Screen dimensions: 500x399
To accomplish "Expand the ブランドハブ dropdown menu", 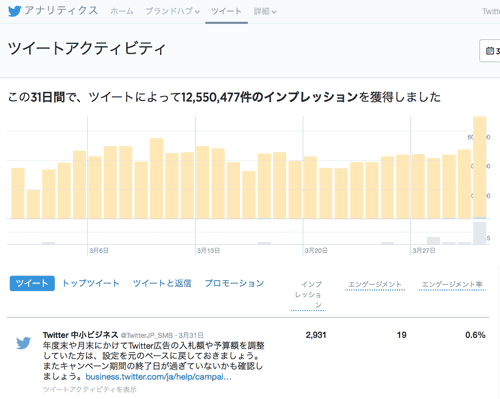I will pos(173,11).
